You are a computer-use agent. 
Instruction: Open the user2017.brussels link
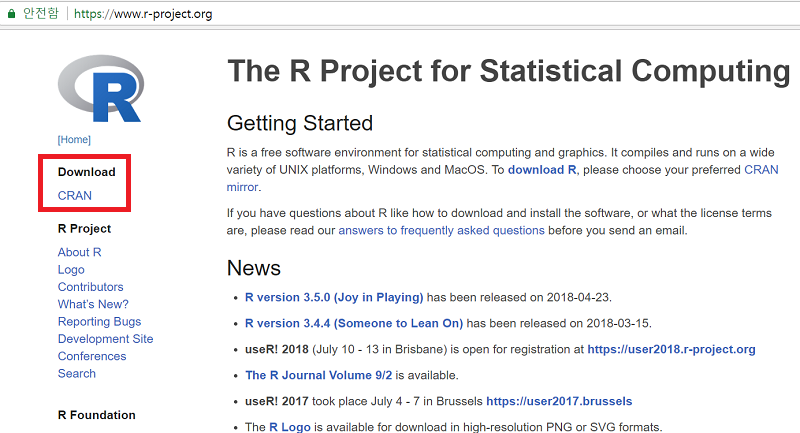point(559,401)
